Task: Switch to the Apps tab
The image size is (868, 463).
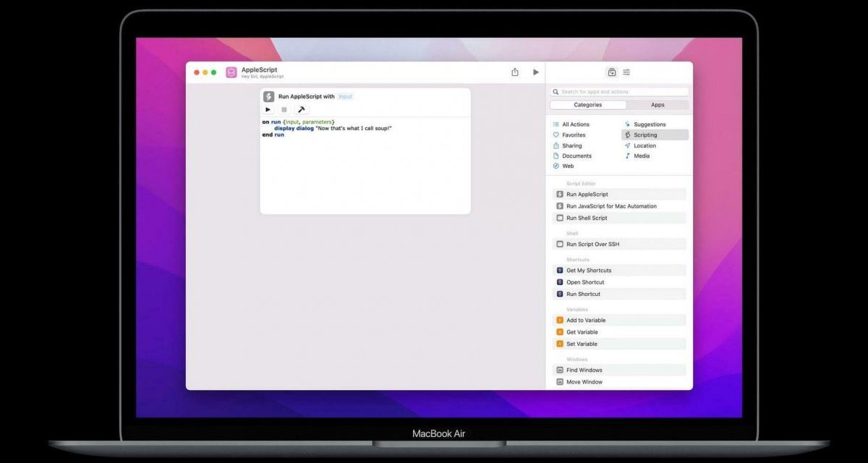Action: coord(658,105)
